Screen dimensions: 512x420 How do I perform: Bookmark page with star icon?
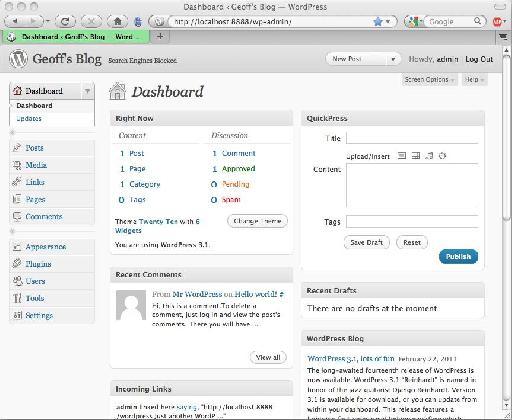(378, 22)
